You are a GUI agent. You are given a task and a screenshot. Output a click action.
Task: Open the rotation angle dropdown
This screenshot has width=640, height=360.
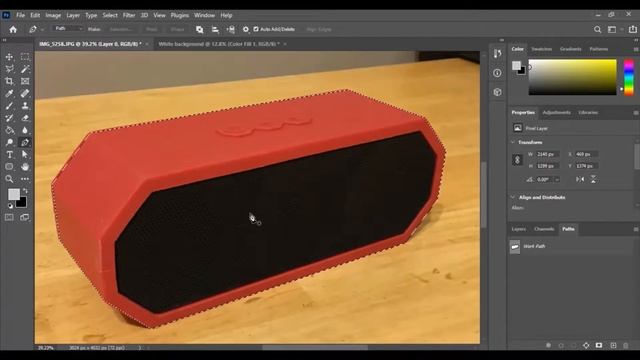(x=557, y=180)
